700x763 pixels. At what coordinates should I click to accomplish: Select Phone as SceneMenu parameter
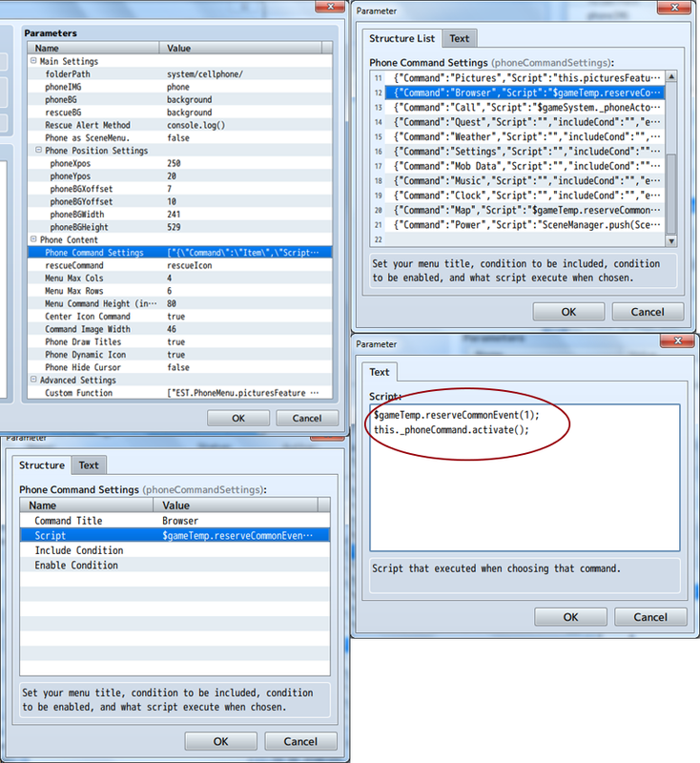click(x=180, y=137)
